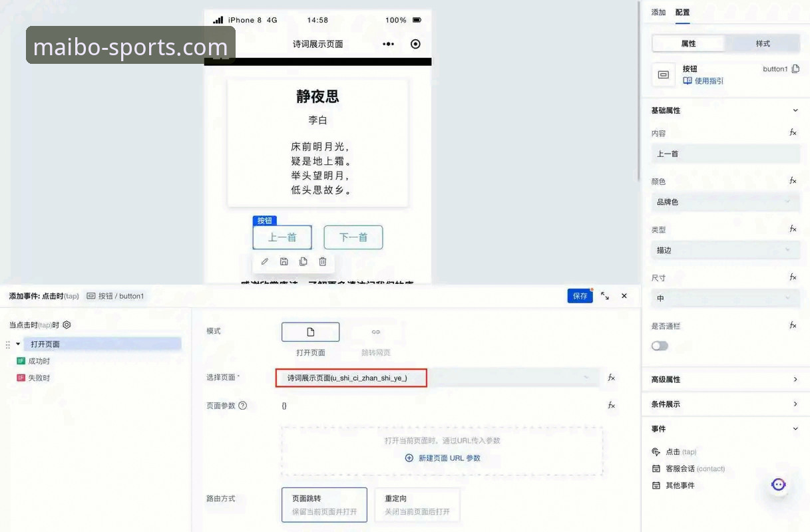
Task: Open the 颜色 品牌色 dropdown
Action: click(725, 201)
